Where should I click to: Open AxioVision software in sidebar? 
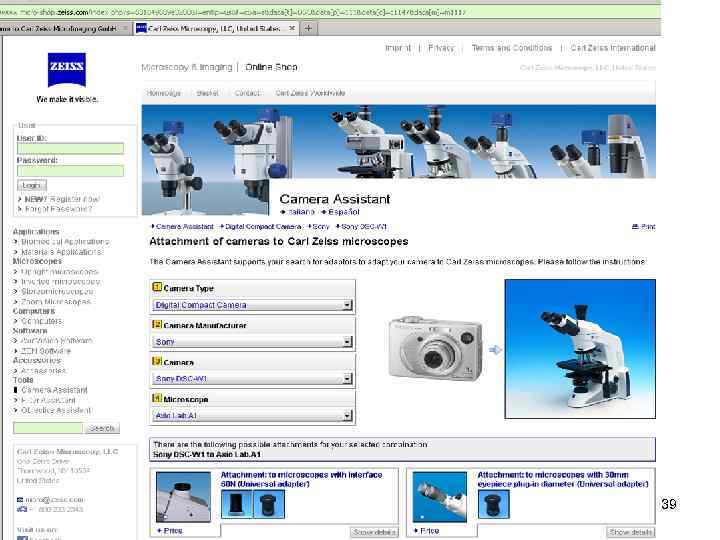tap(56, 341)
